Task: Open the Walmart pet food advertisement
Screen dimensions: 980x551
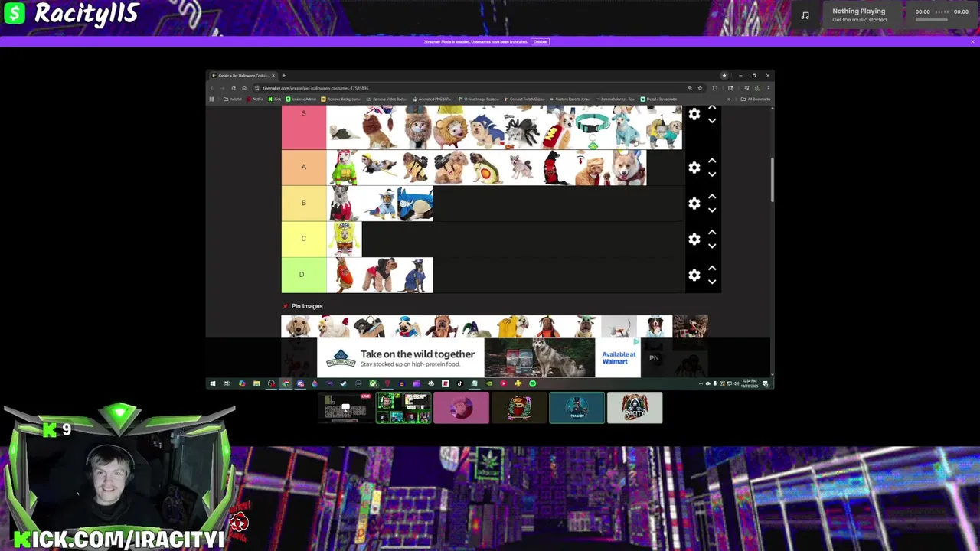Action: pos(479,357)
